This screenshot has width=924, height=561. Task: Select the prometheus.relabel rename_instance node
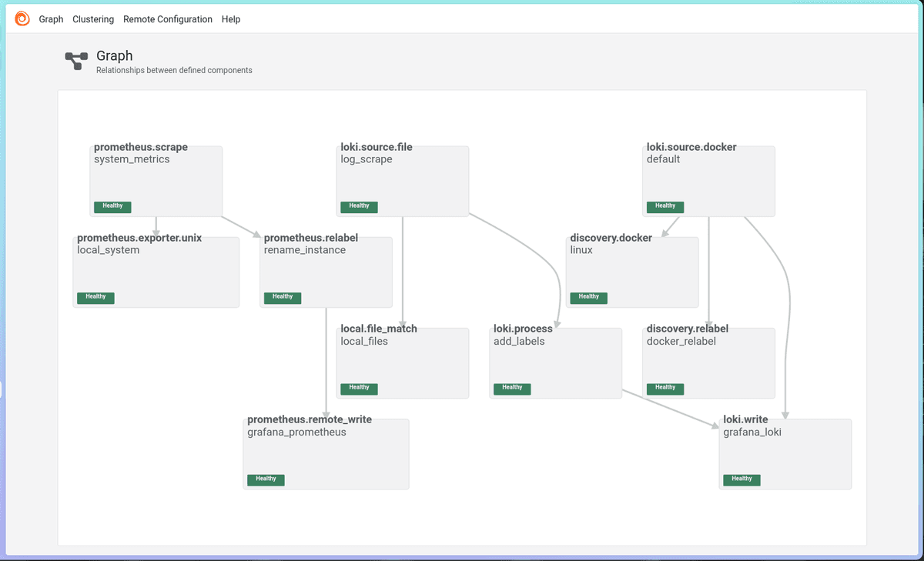coord(326,272)
